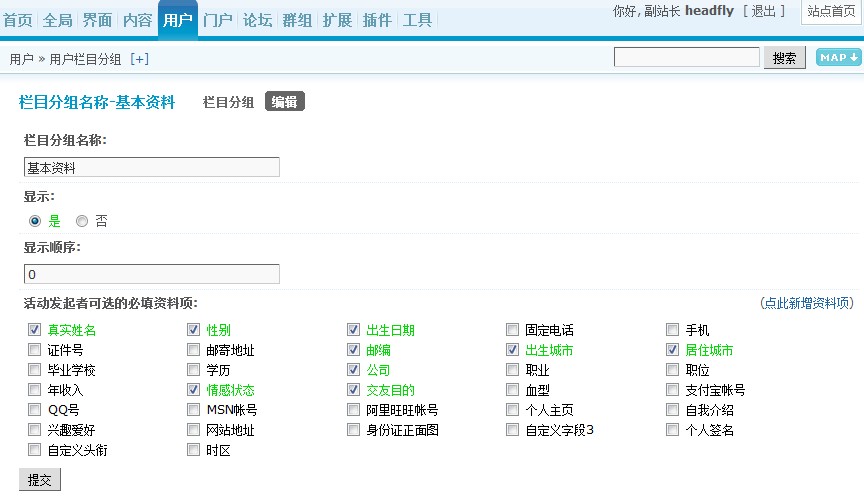Open the 门户 tab
Screen dimensions: 864x502
pos(218,20)
